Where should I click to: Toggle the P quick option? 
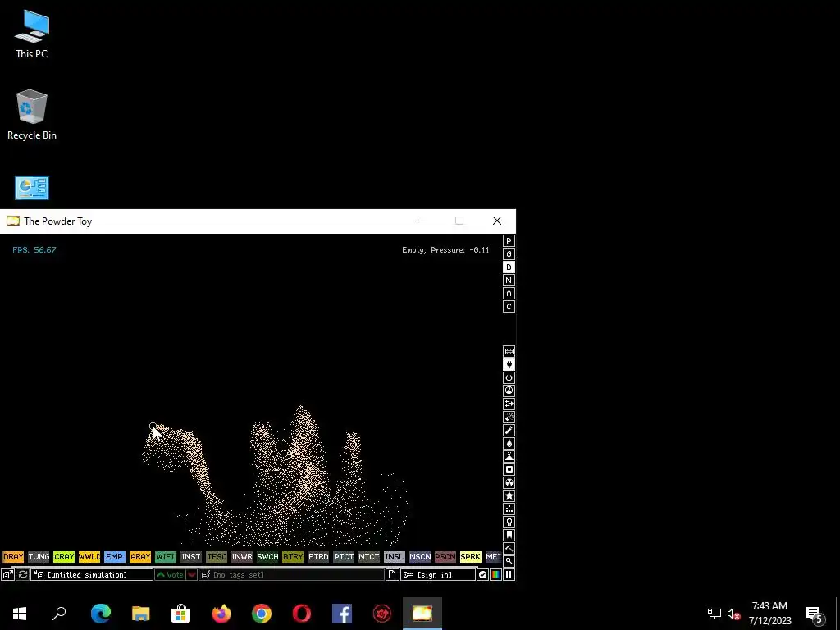509,241
